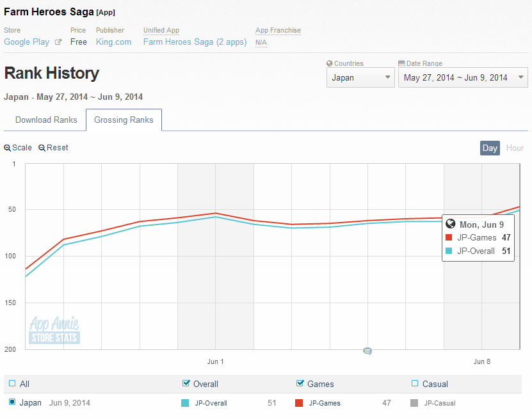Click the Jun 1 axis label
The image size is (532, 419).
(216, 361)
